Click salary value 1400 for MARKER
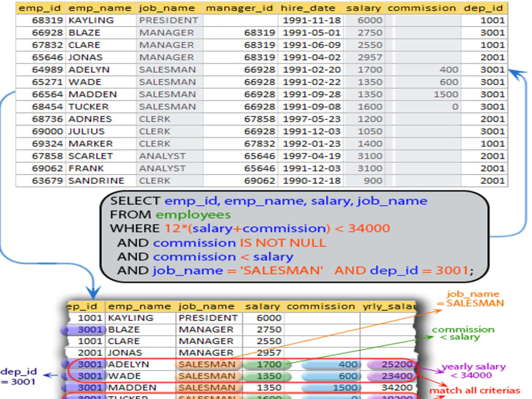Image resolution: width=532 pixels, height=399 pixels. [364, 144]
